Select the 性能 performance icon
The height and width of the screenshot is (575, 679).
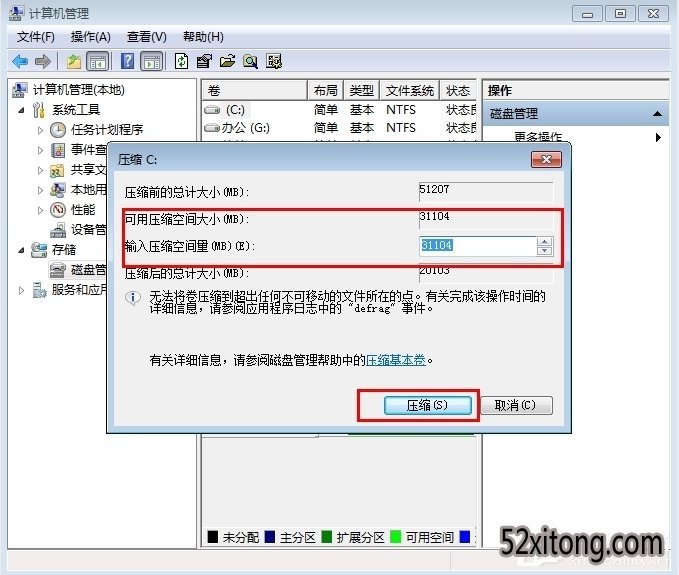click(x=58, y=210)
